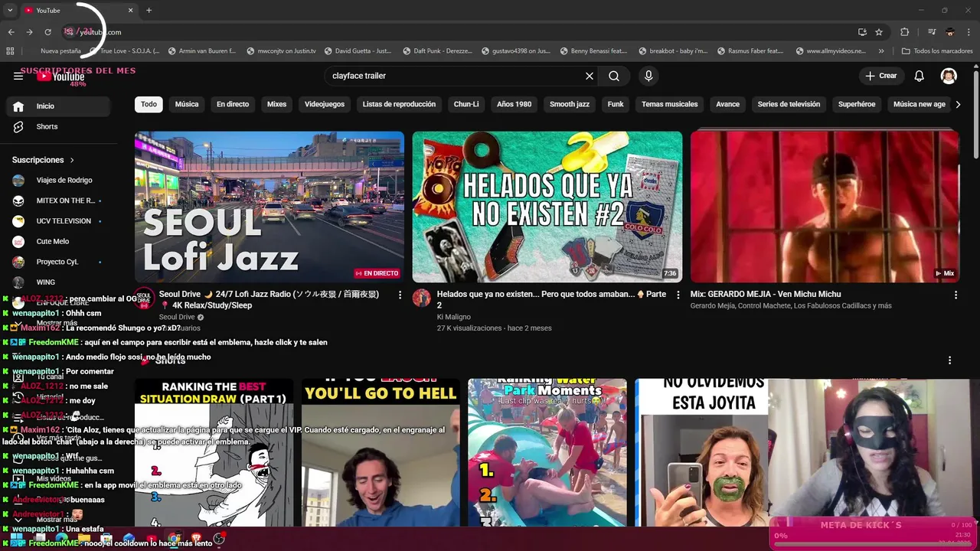The image size is (980, 551).
Task: Select the Temas musicales chip
Action: (670, 104)
